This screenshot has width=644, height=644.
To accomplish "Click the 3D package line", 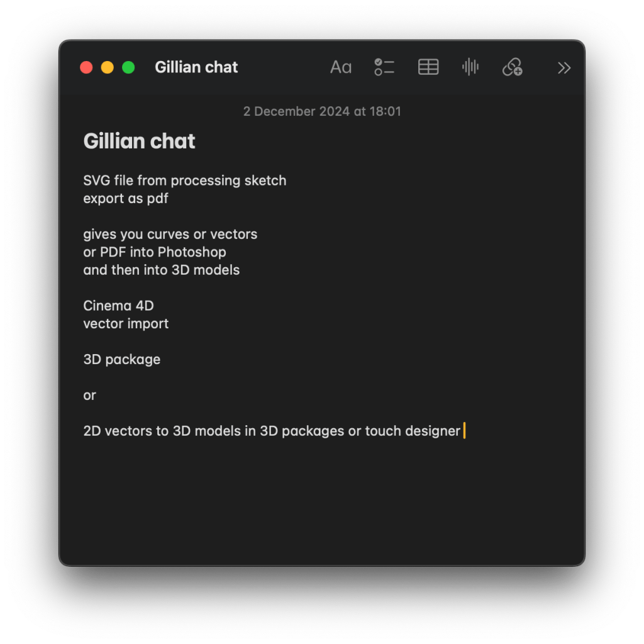I will (122, 360).
